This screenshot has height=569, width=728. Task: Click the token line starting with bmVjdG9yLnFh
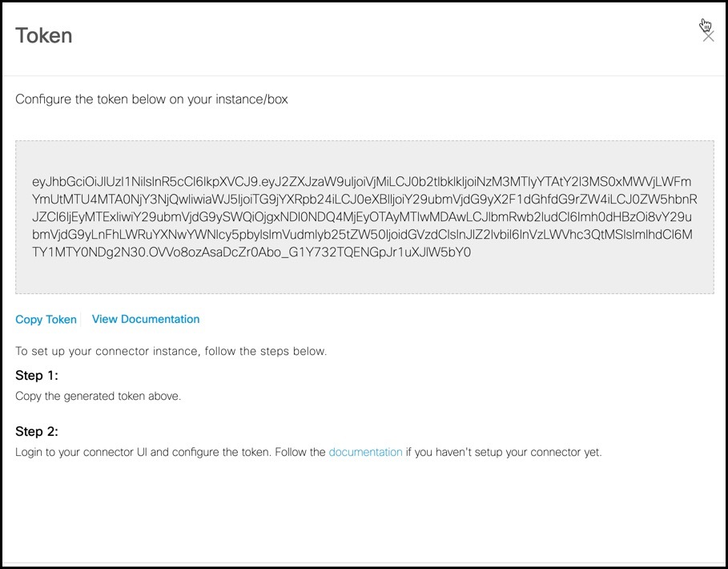tap(362, 235)
